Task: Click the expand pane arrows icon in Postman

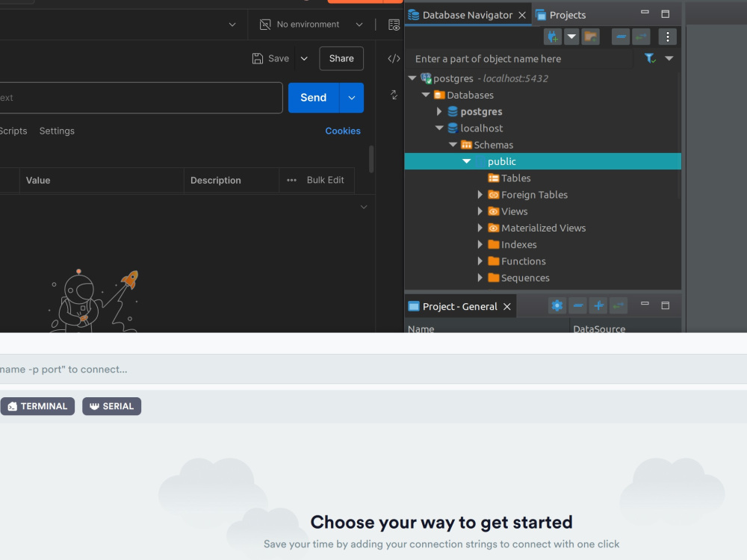Action: point(394,95)
